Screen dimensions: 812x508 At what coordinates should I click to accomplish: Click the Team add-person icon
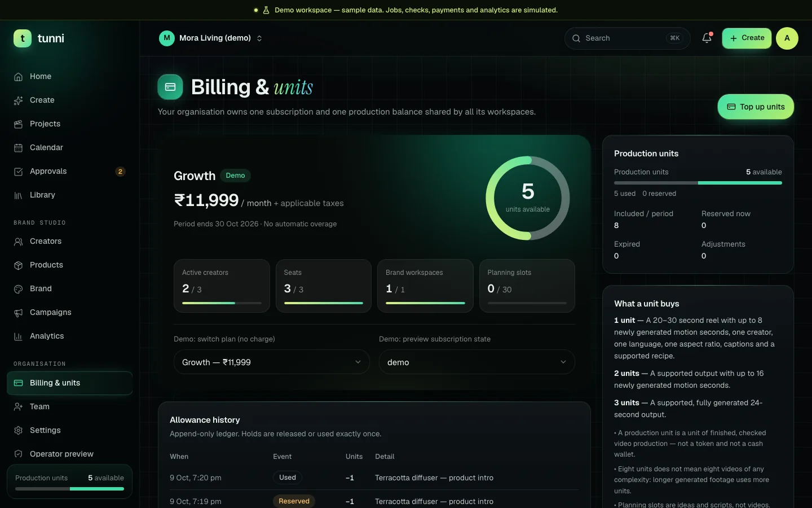click(x=18, y=407)
